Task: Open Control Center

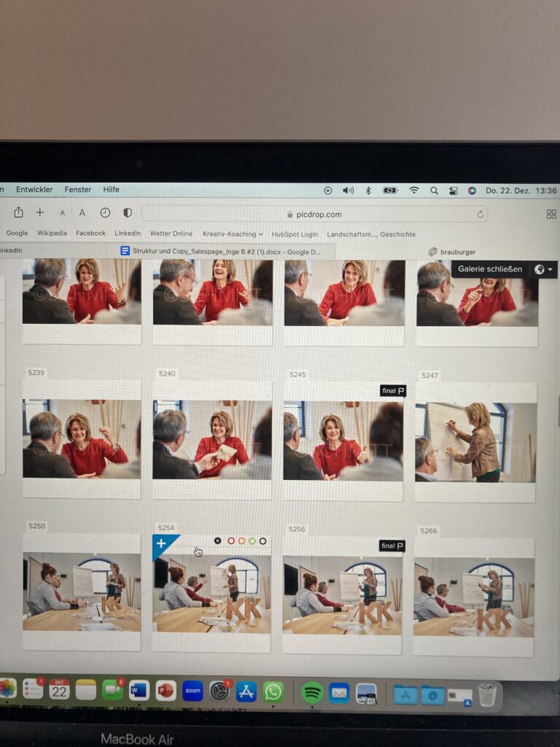Action: (x=454, y=190)
